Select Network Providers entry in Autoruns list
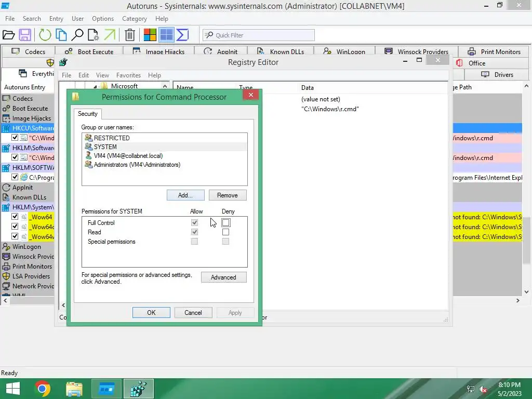532x399 pixels. (x=28, y=286)
